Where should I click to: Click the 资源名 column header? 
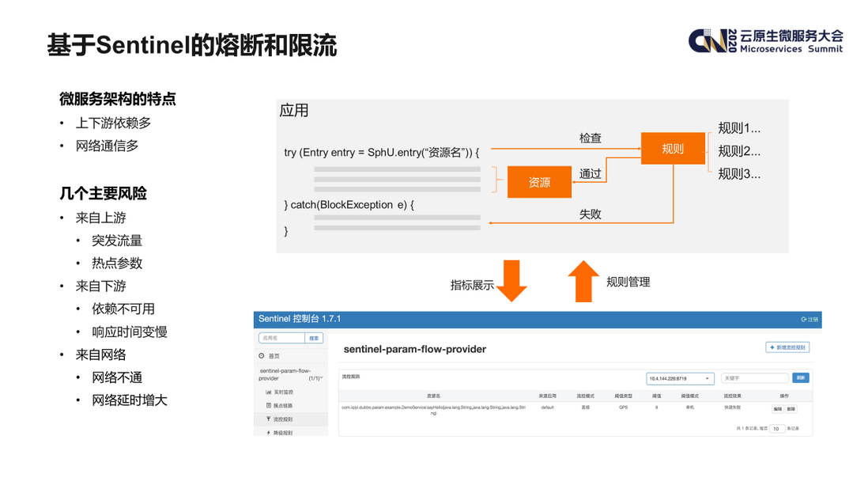pos(433,396)
